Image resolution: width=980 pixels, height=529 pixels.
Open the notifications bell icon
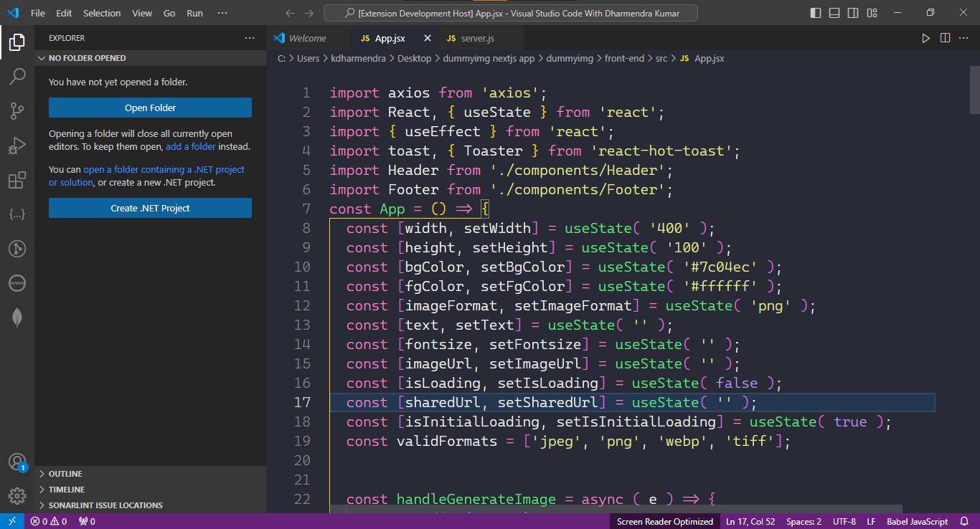pos(966,521)
